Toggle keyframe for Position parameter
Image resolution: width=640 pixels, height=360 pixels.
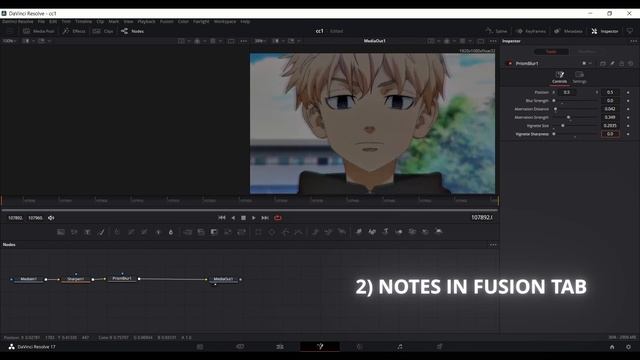click(x=628, y=92)
